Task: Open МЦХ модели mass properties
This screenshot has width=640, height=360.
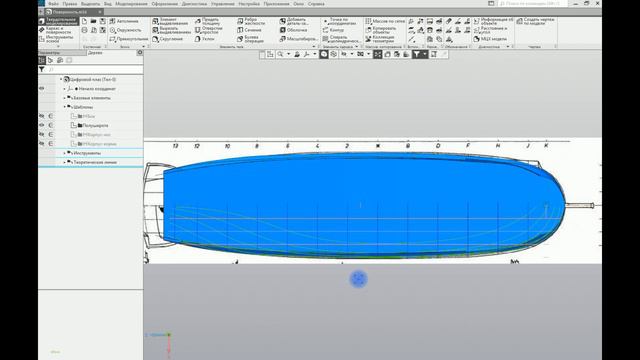Action: [490, 39]
